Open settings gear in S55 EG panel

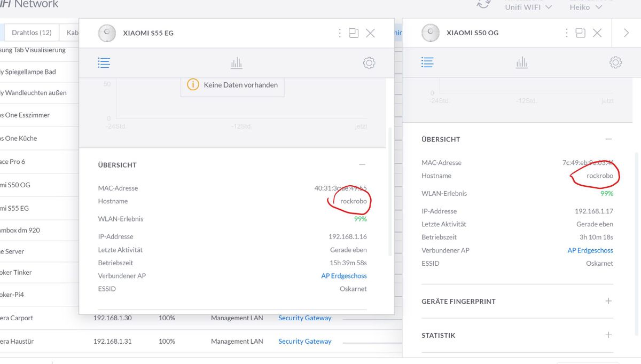click(369, 63)
